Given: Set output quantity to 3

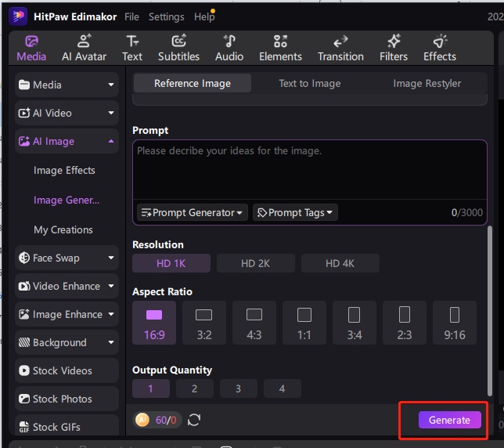Looking at the screenshot, I should point(238,388).
